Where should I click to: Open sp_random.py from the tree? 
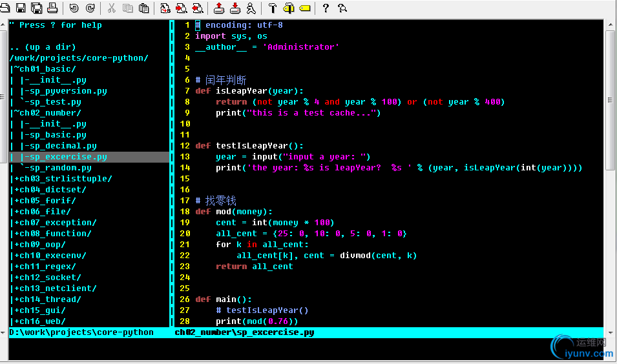click(x=56, y=168)
